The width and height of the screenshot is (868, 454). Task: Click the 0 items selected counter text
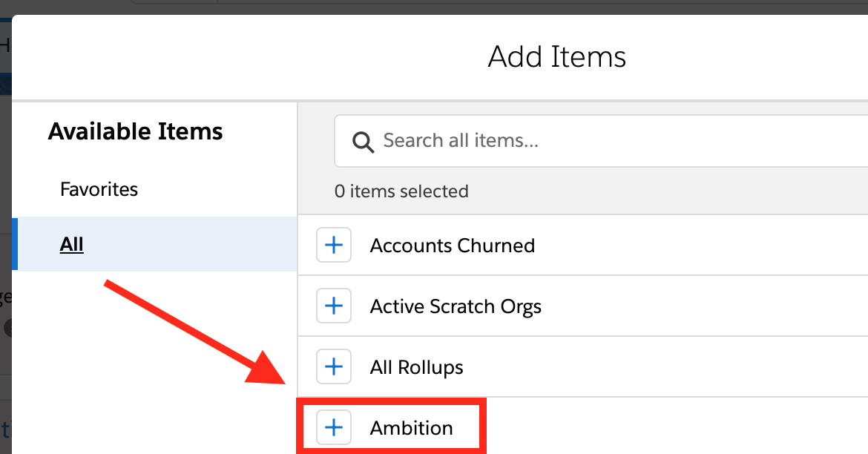pos(401,191)
